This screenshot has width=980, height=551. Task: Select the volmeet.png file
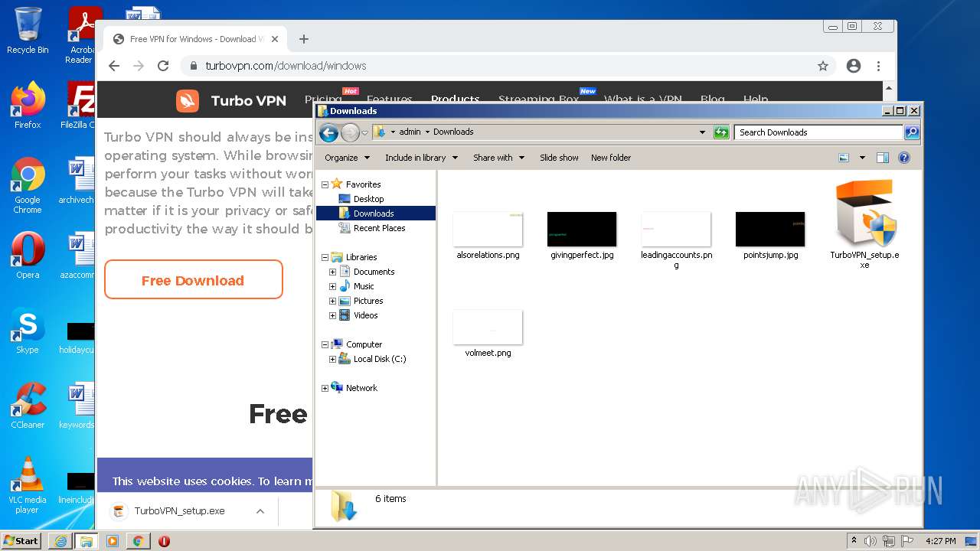tap(488, 334)
